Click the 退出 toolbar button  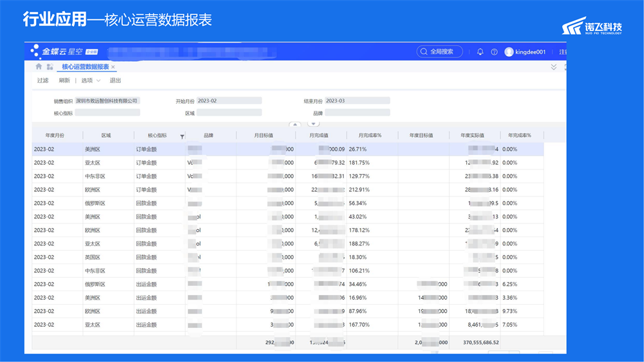tap(115, 81)
